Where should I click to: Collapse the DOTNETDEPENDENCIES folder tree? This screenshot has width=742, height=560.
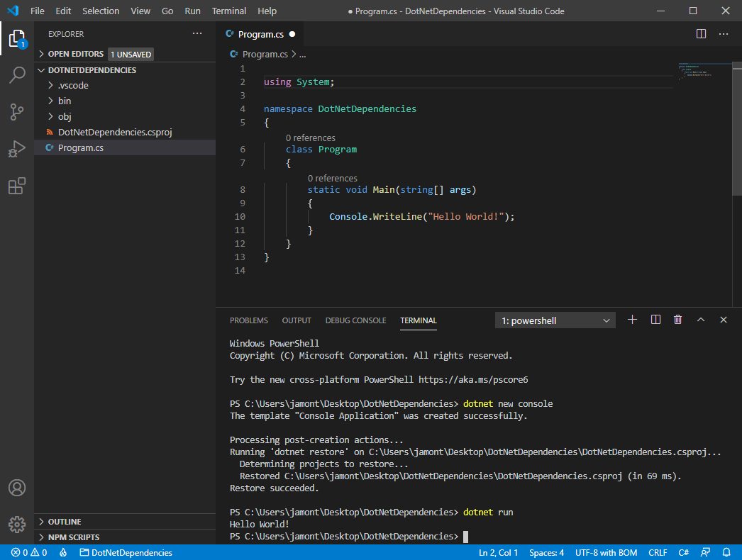pos(40,69)
